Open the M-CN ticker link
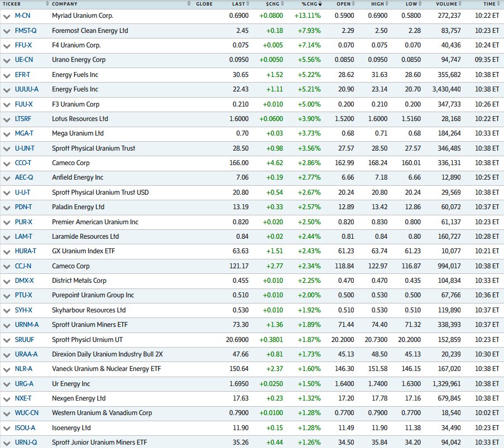This screenshot has width=504, height=448. click(x=22, y=16)
